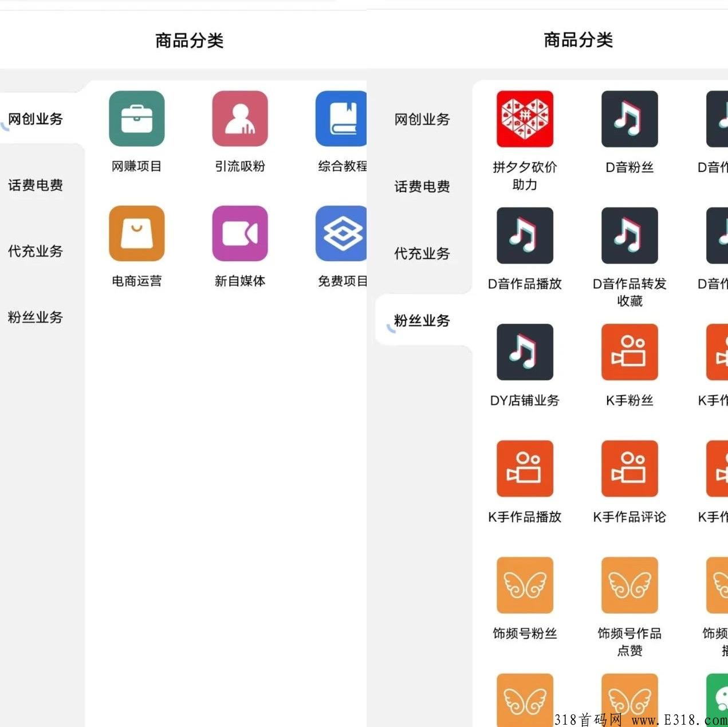Open the D音作品播放 icon
Viewport: 728px width, 727px height.
tap(525, 235)
